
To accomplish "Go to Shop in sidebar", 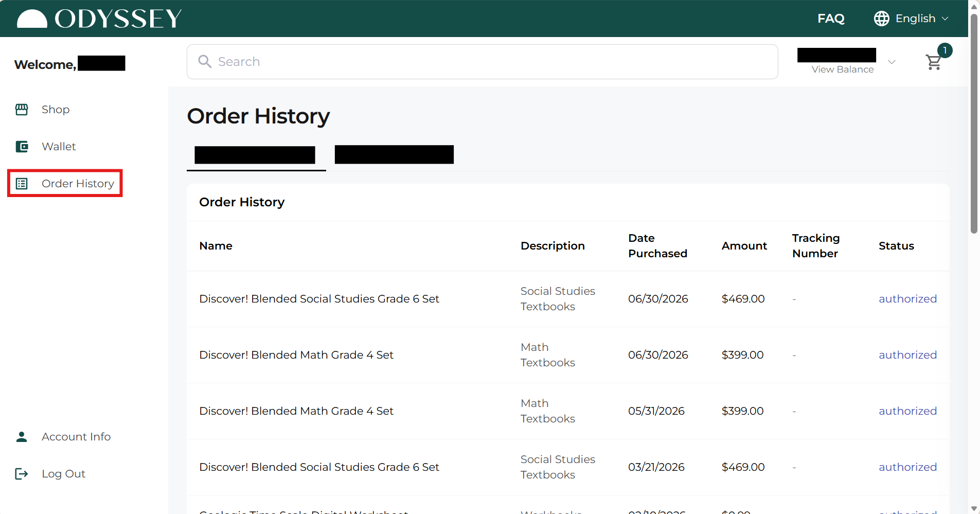I will [56, 110].
